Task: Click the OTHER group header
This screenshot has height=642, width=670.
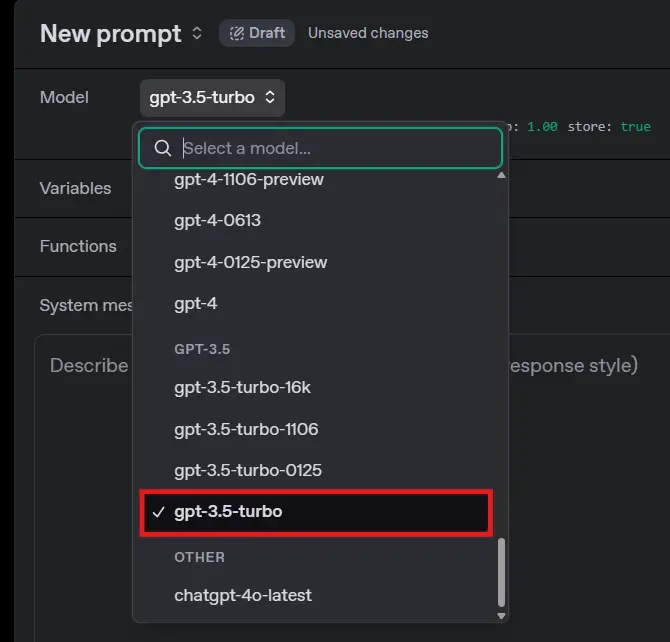Action: [x=199, y=557]
